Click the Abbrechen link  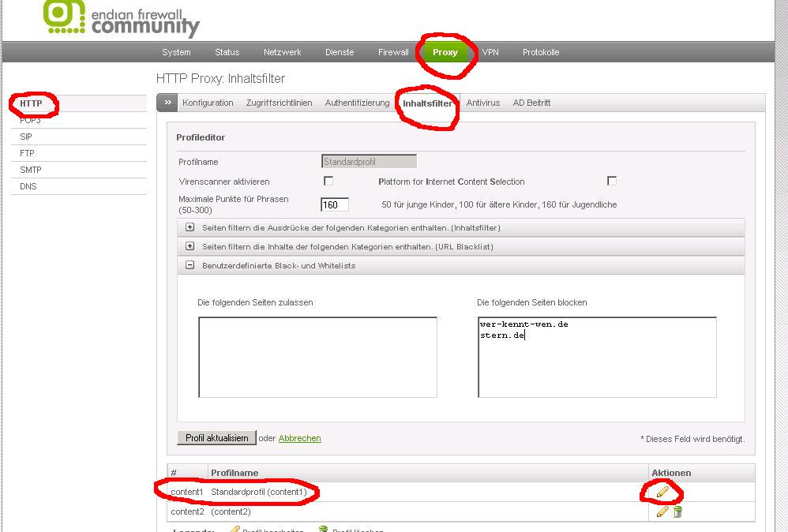coord(299,438)
